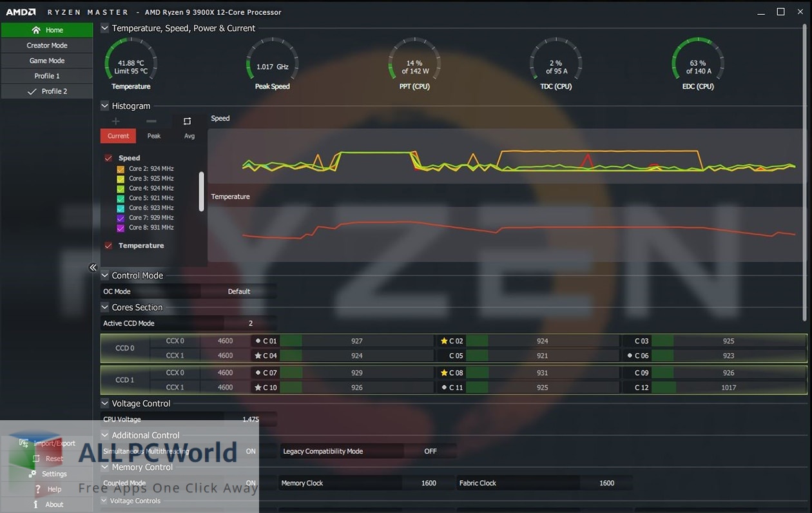Click the histogram fit-to-view square icon

click(187, 121)
